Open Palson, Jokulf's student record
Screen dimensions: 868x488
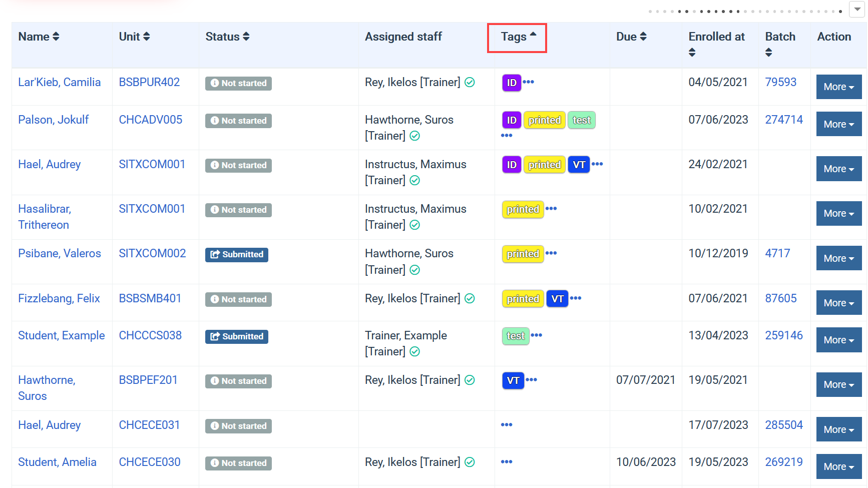tap(53, 120)
